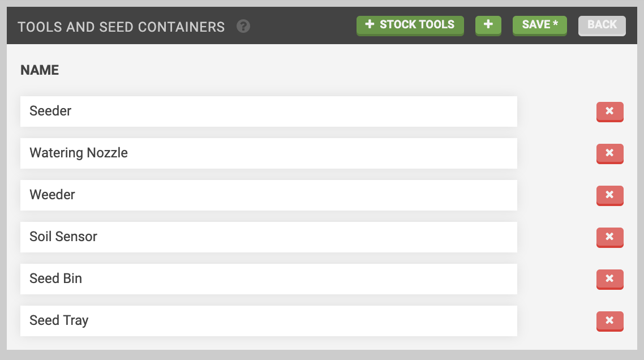Click the Tools and Seed Containers title

[x=121, y=27]
